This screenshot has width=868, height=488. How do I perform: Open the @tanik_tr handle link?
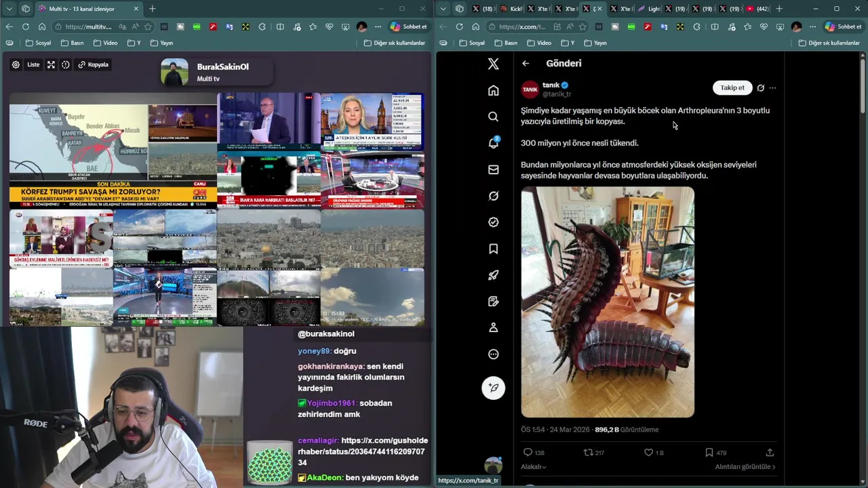(557, 94)
